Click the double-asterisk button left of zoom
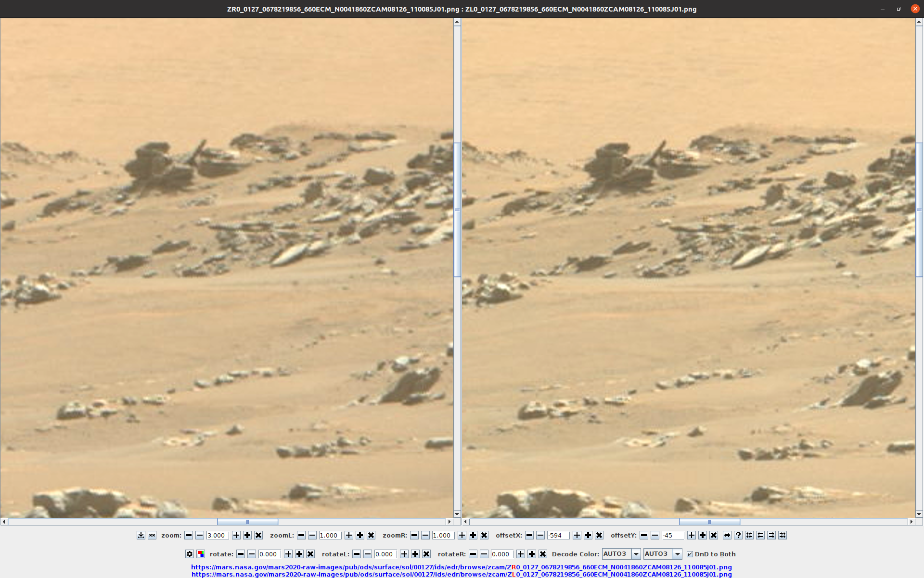This screenshot has height=578, width=924. coord(152,535)
